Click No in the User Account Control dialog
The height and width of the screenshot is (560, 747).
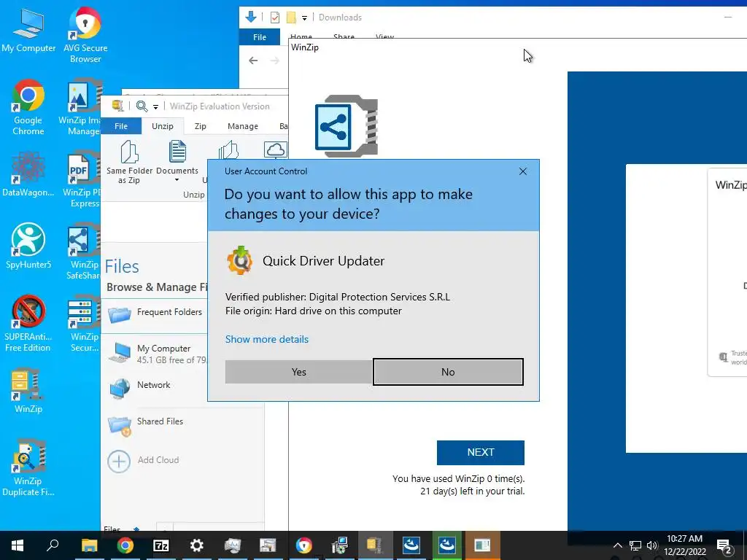[448, 372]
